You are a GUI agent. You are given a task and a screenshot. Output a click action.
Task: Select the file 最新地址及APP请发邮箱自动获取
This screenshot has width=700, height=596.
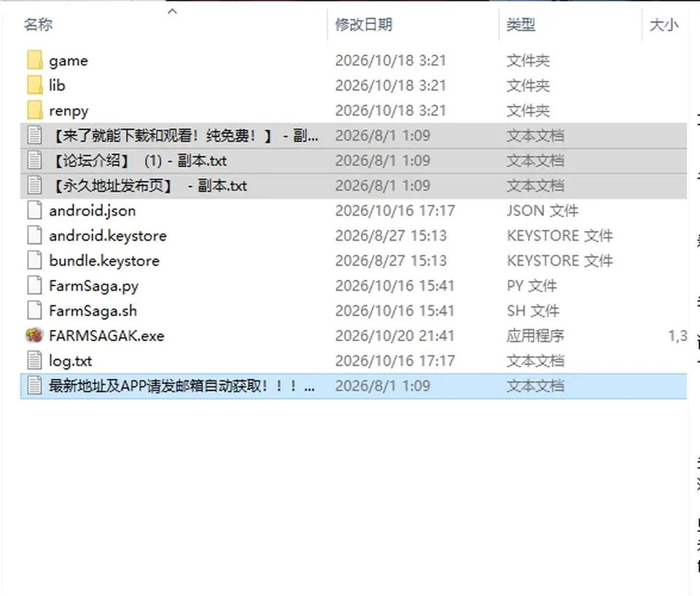[x=182, y=386]
